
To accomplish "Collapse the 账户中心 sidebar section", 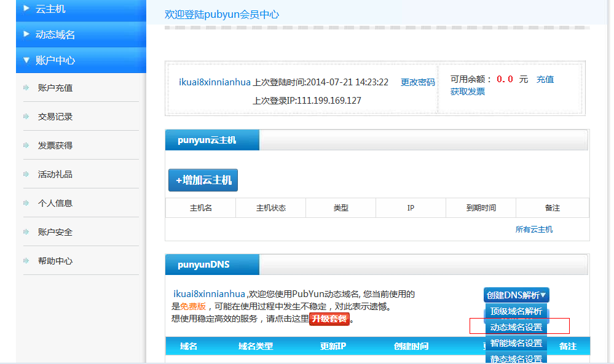I will point(81,60).
